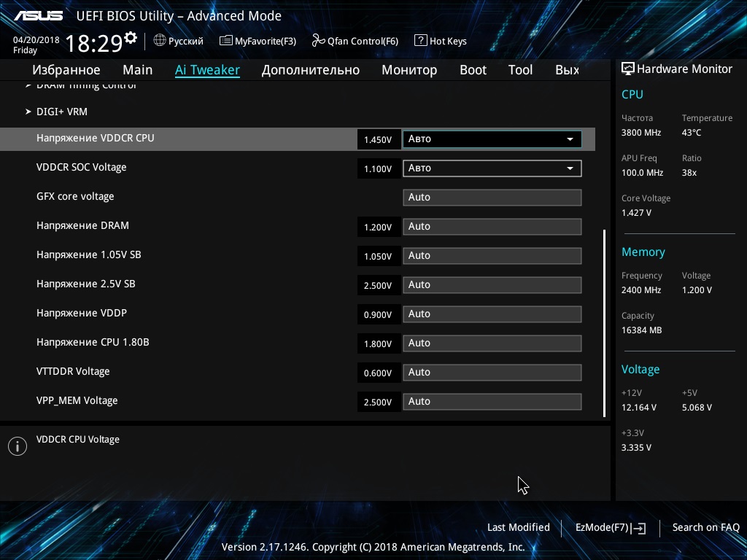
Task: Go to the Монитор tab
Action: coord(409,70)
